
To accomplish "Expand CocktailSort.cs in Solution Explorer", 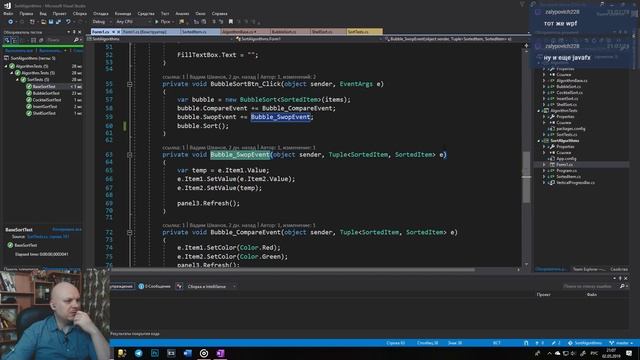I will (544, 93).
